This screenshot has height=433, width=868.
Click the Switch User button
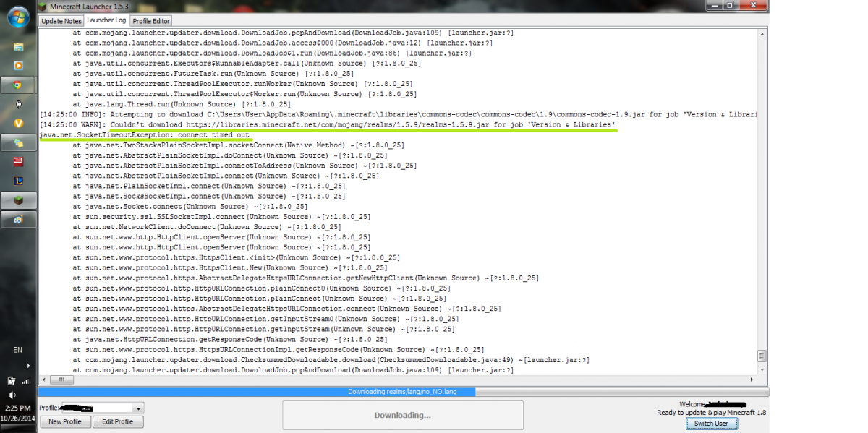711,424
